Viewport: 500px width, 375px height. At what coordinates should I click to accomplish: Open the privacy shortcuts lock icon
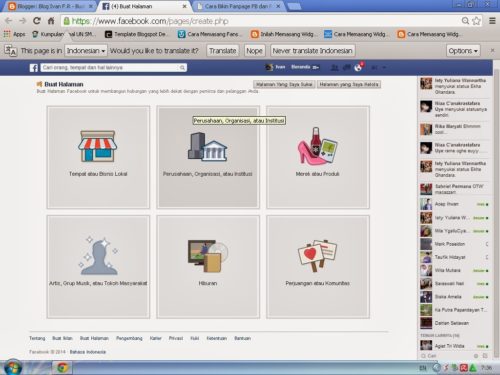pos(375,68)
